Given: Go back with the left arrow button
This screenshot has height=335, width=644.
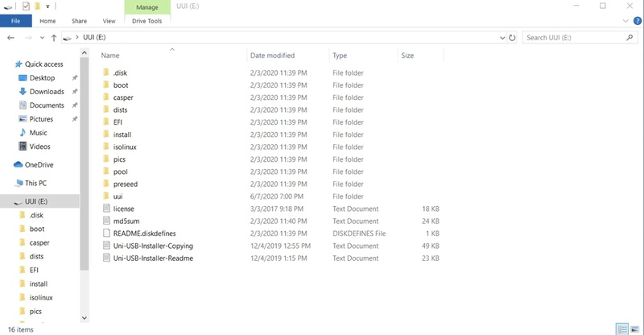Looking at the screenshot, I should pyautogui.click(x=11, y=37).
